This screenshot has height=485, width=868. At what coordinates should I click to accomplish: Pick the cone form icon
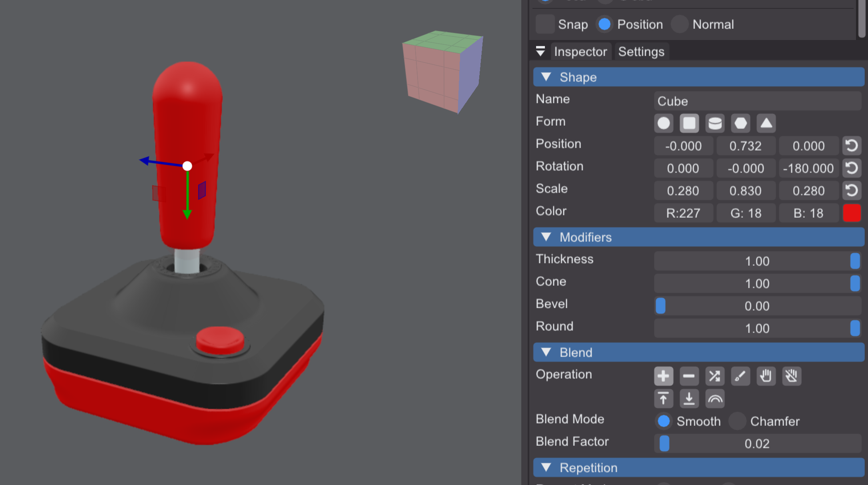pos(766,123)
